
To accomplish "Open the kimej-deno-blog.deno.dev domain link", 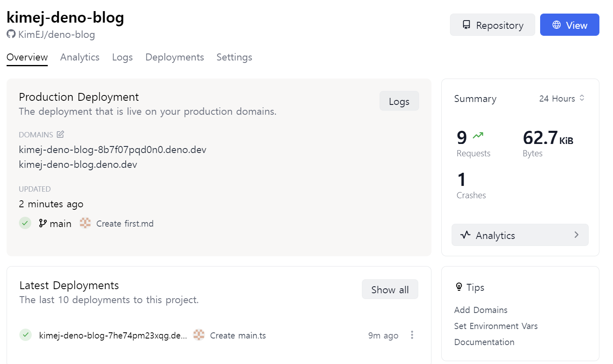I will click(78, 165).
